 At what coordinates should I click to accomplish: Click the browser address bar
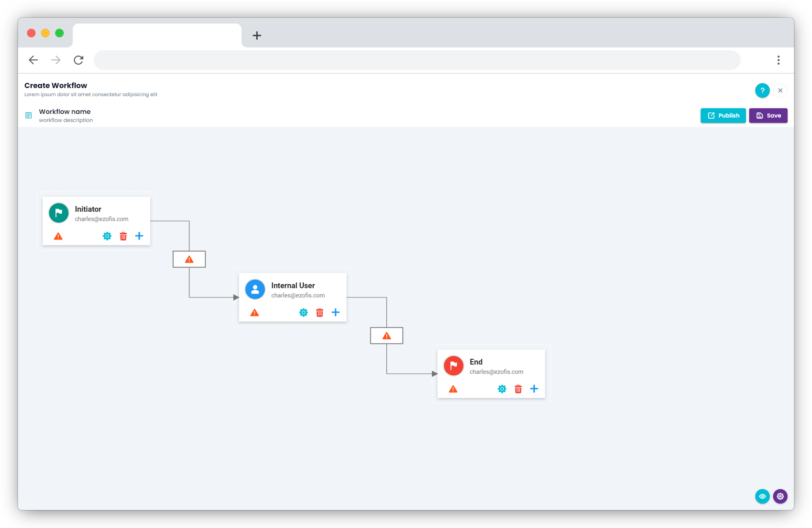point(417,60)
